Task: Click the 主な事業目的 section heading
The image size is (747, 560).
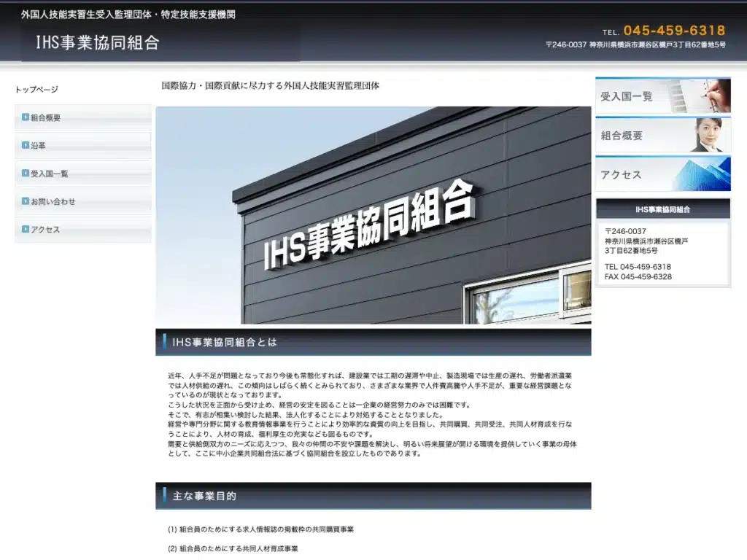Action: (373, 496)
